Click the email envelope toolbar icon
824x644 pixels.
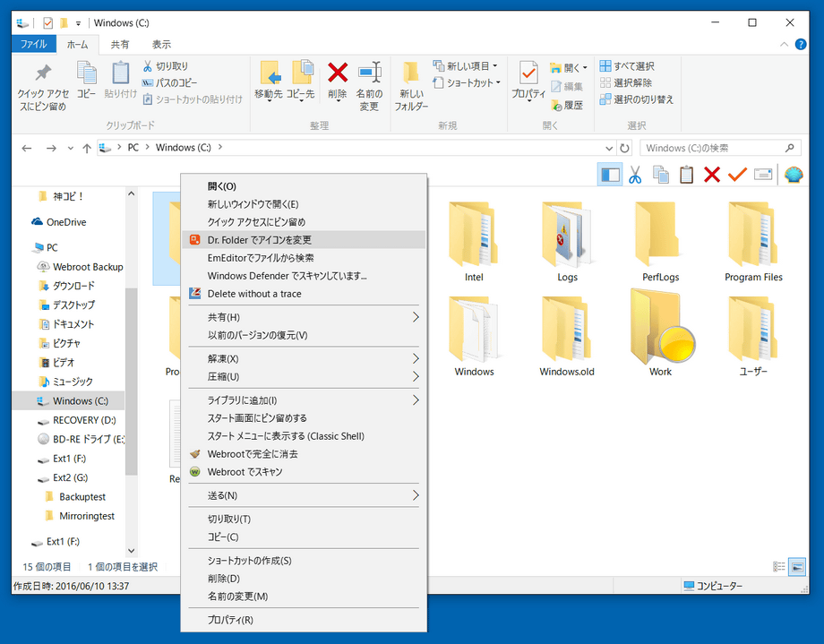click(762, 174)
